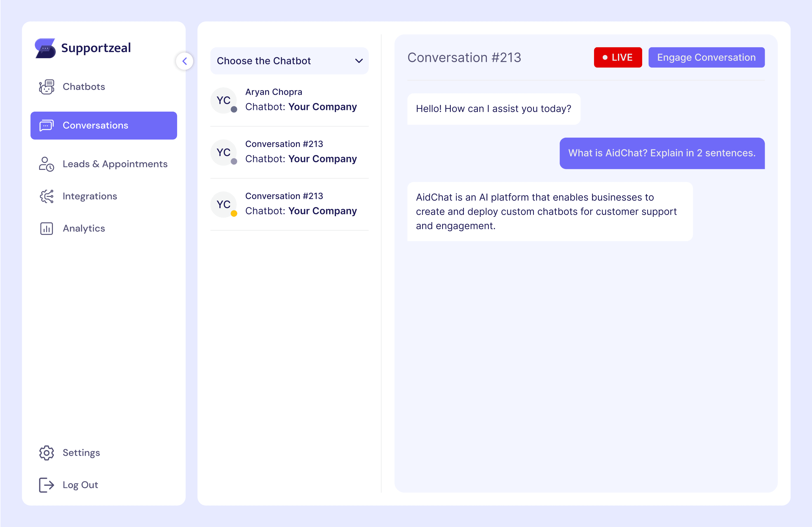Open the Choose the Chatbot dropdown
The image size is (812, 527).
pyautogui.click(x=289, y=61)
